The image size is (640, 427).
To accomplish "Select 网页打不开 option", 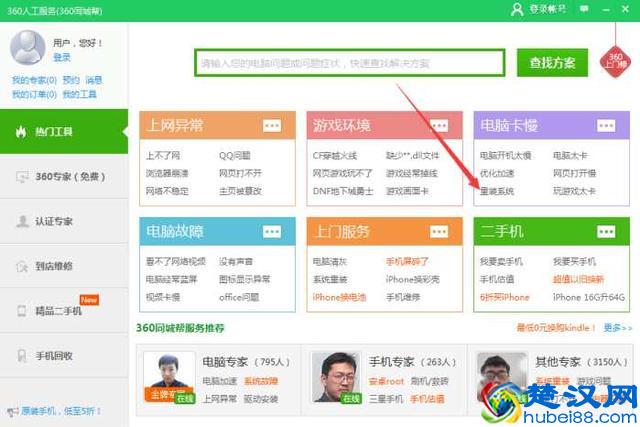I will 240,173.
